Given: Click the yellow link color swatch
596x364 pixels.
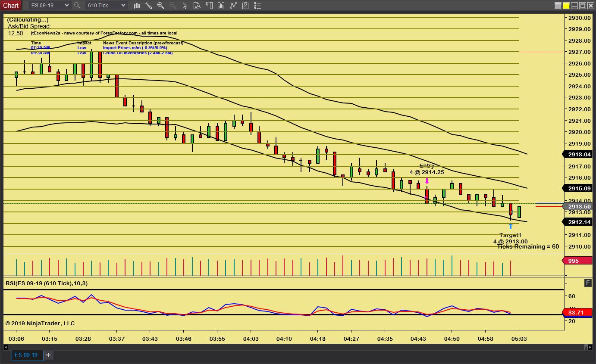Looking at the screenshot, I should pyautogui.click(x=566, y=6).
